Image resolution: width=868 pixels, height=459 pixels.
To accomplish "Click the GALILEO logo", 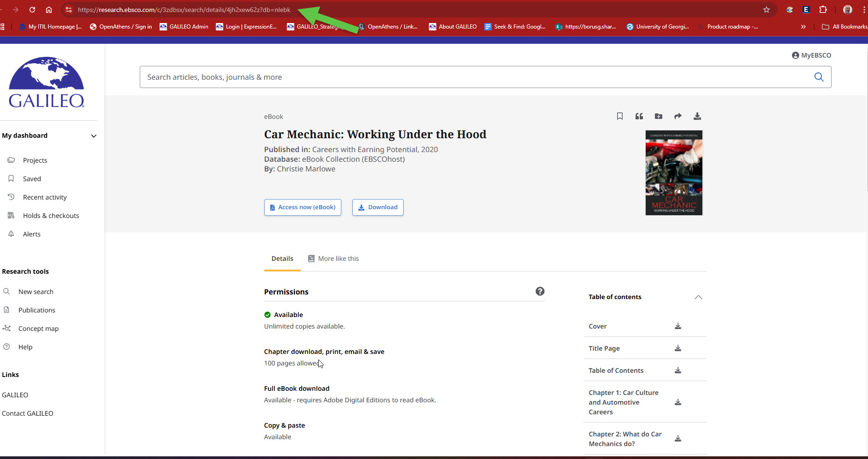I will tap(47, 82).
